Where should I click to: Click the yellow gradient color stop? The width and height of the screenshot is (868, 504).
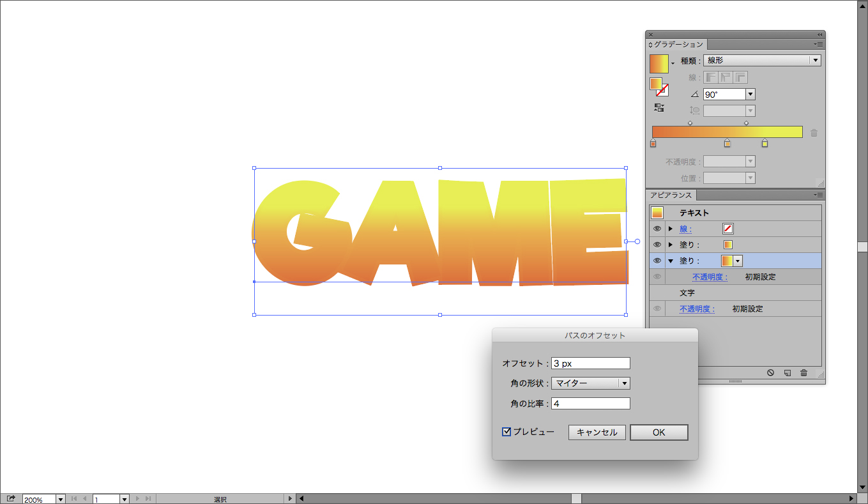click(765, 144)
